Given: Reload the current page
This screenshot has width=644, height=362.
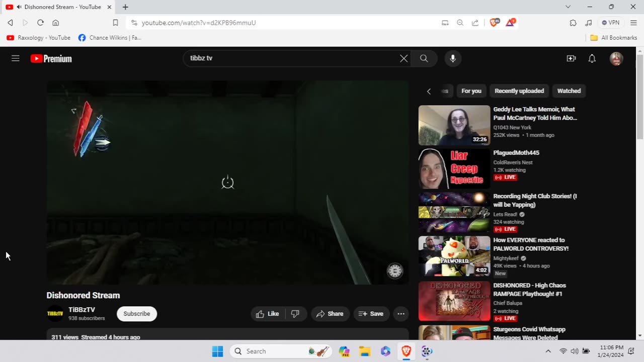Looking at the screenshot, I should tap(40, 23).
